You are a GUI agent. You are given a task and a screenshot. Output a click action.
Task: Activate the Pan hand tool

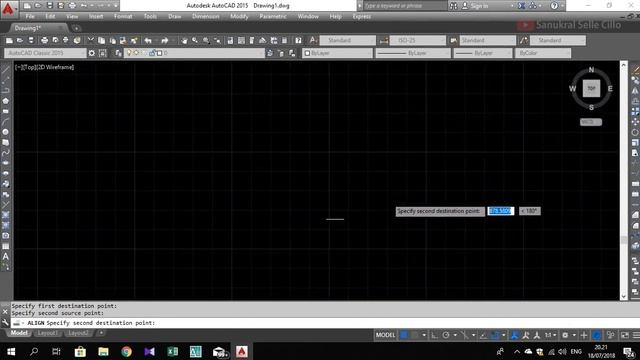pyautogui.click(x=184, y=40)
